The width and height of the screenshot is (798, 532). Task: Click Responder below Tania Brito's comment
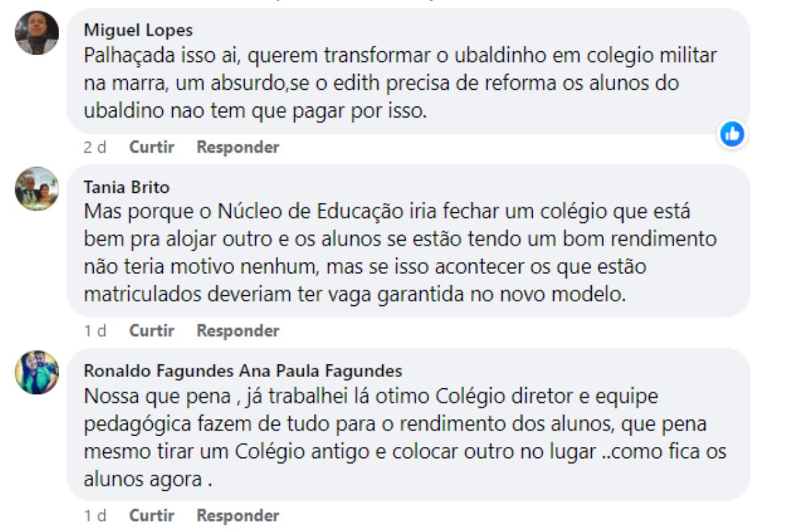pyautogui.click(x=237, y=331)
